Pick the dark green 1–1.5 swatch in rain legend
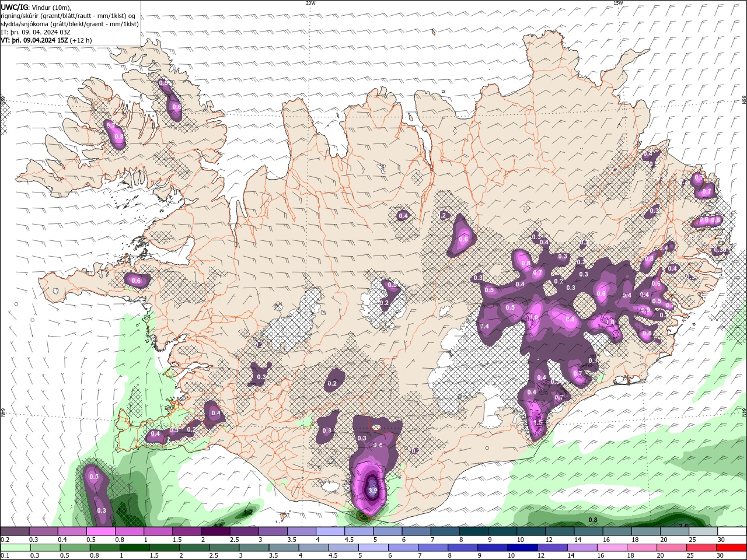The height and width of the screenshot is (560, 747). point(134,548)
